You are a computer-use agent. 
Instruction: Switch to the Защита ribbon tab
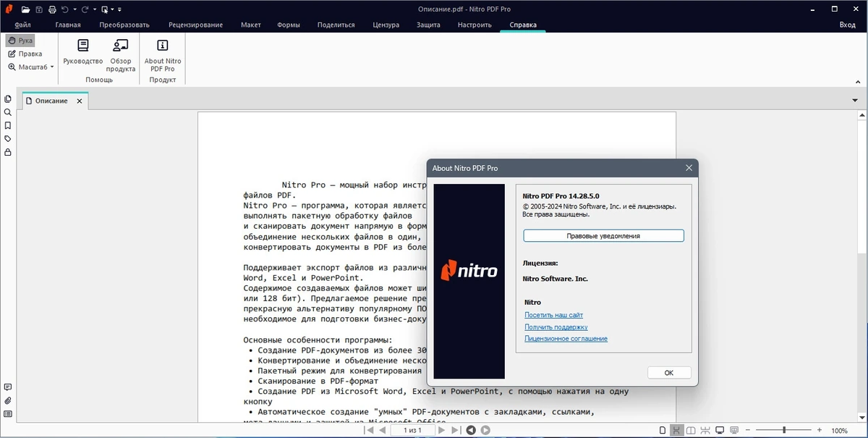tap(428, 25)
